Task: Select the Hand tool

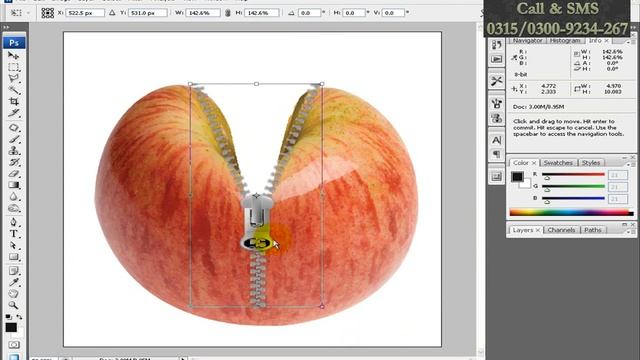Action: coord(13,293)
